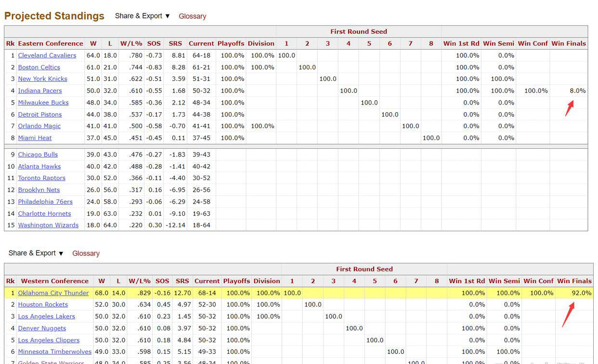
Task: Follow the Orlando Magic link
Action: click(x=39, y=126)
